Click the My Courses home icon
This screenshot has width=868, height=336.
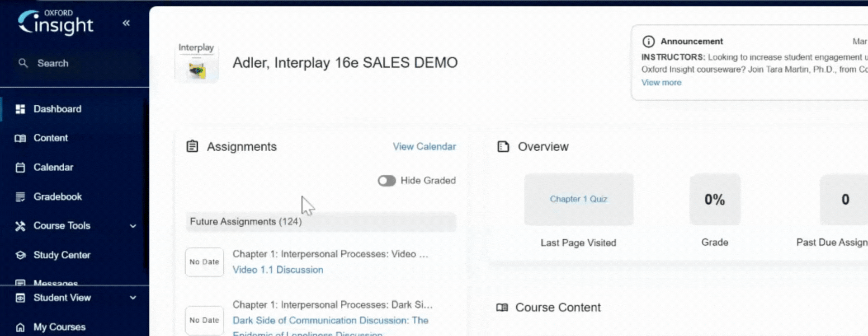[x=20, y=327]
